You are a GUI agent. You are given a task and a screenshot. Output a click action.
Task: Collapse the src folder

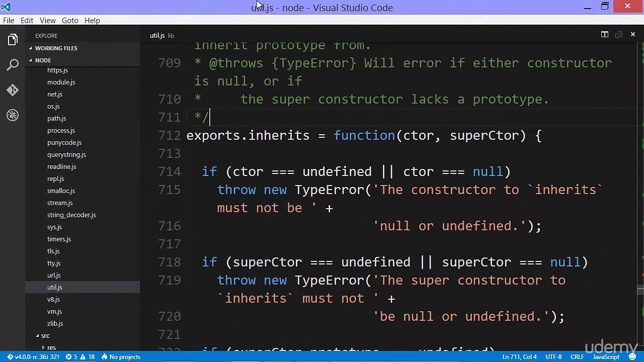(37, 336)
